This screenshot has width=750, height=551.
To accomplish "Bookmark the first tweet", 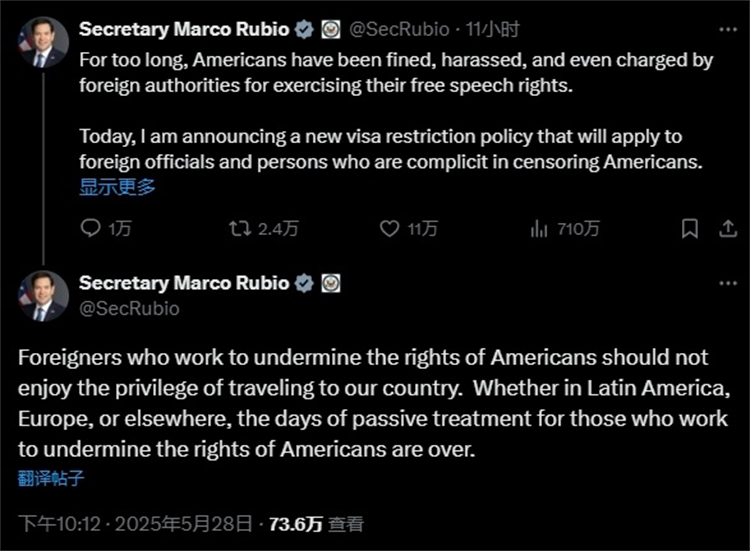I will point(689,229).
